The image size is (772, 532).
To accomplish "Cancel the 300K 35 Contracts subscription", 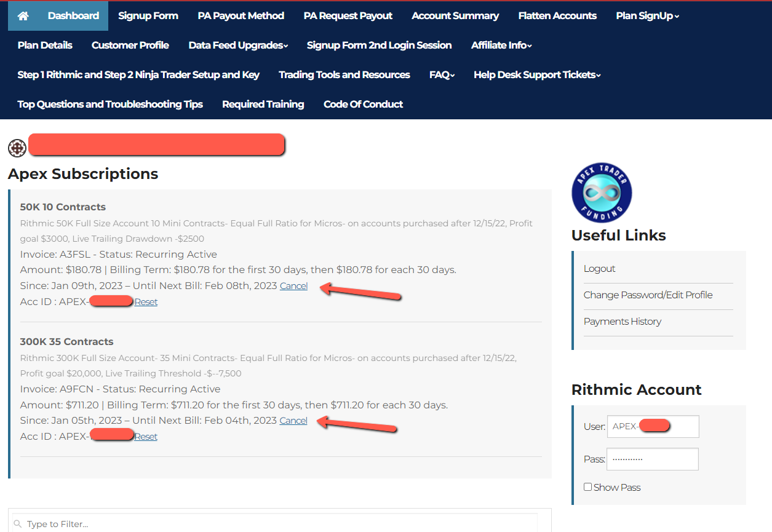I will pyautogui.click(x=293, y=421).
